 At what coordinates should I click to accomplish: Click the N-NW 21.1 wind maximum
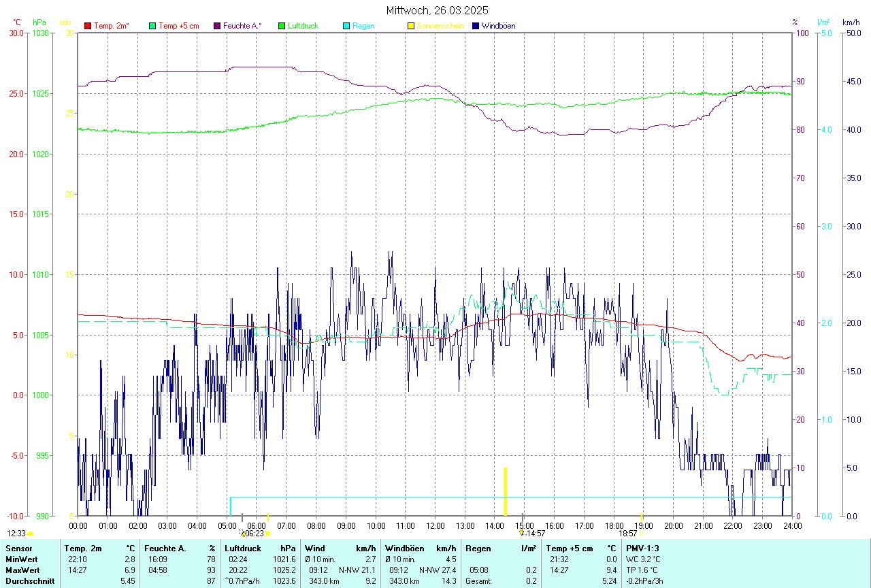pyautogui.click(x=357, y=570)
